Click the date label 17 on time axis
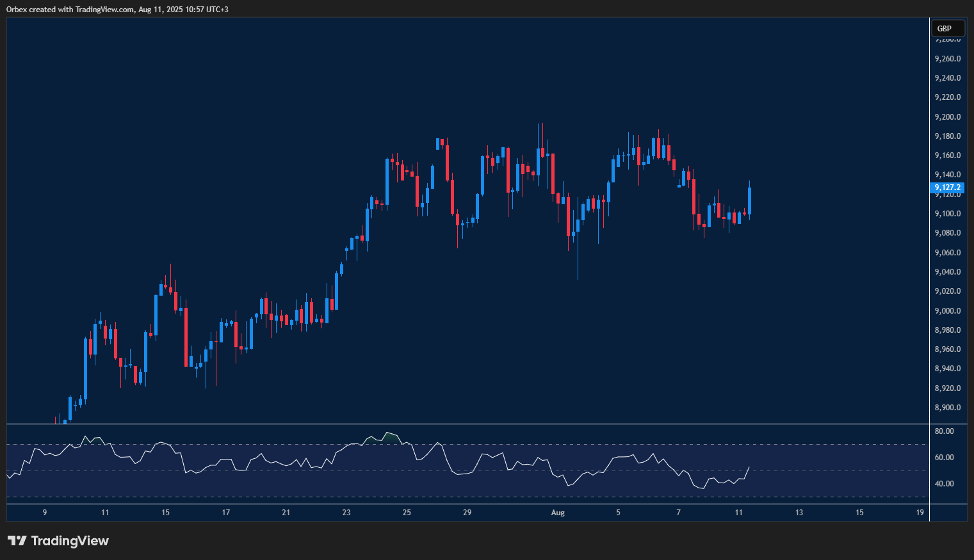 pos(226,513)
